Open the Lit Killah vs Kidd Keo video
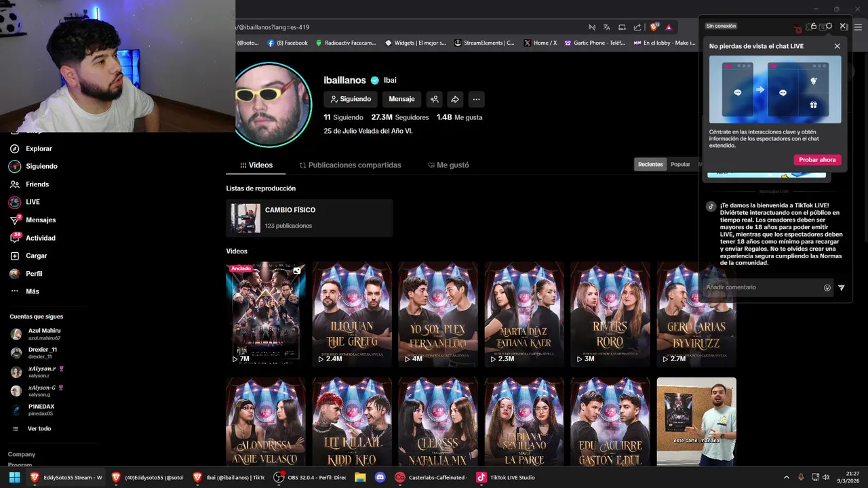This screenshot has width=868, height=488. [352, 422]
